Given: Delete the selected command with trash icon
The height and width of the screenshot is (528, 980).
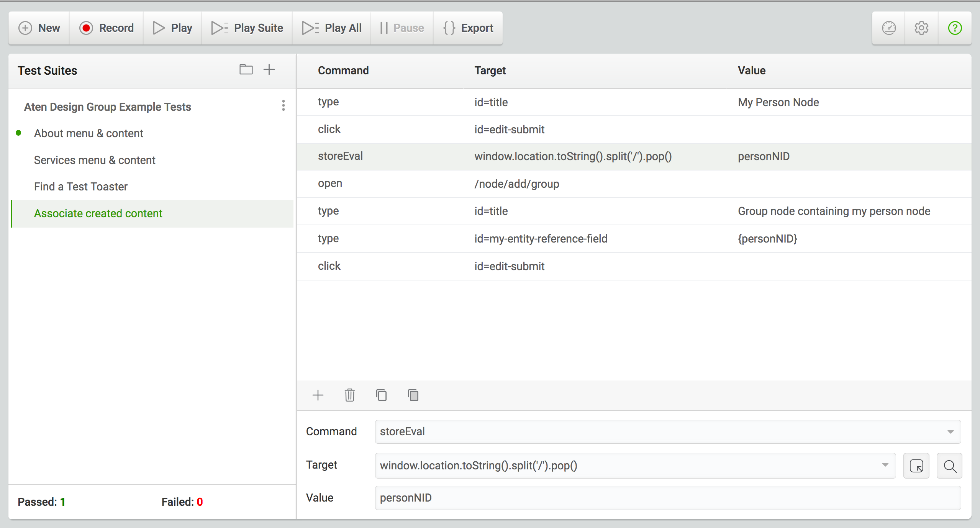Looking at the screenshot, I should click(350, 395).
